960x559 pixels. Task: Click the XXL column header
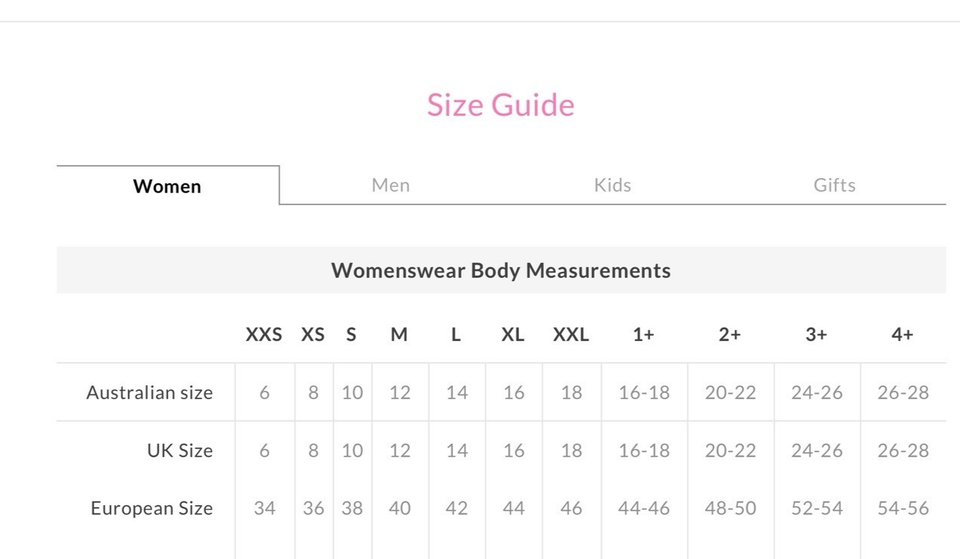coord(571,335)
